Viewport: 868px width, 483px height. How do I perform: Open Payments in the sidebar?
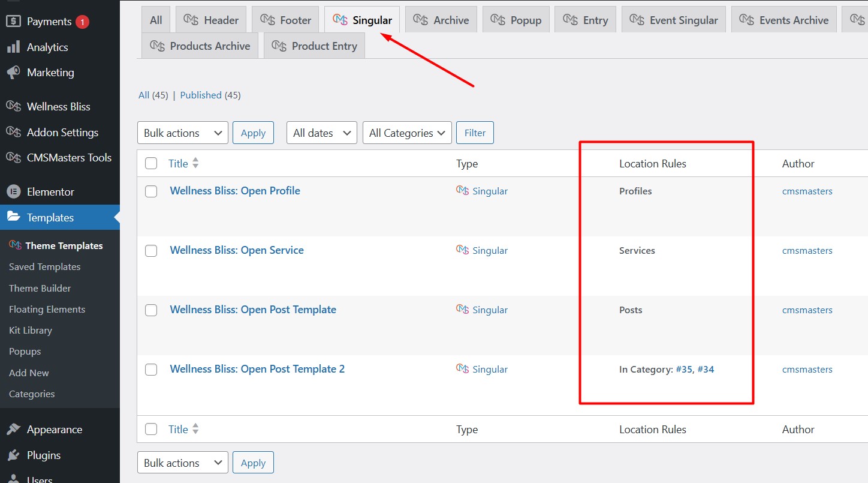[x=49, y=22]
